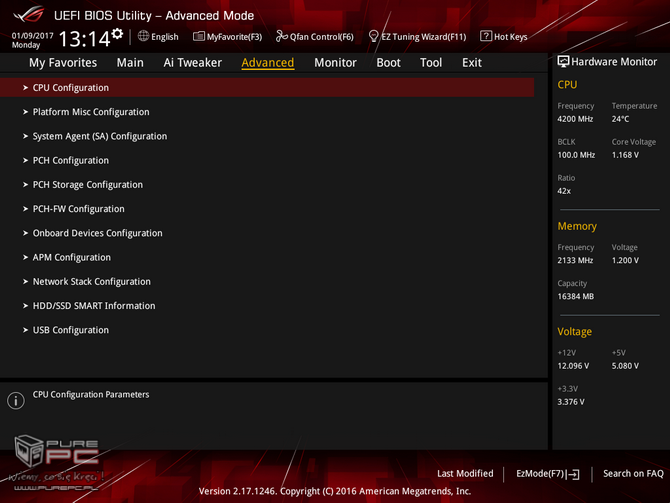Open the Ai Tweaker tab

(x=192, y=63)
